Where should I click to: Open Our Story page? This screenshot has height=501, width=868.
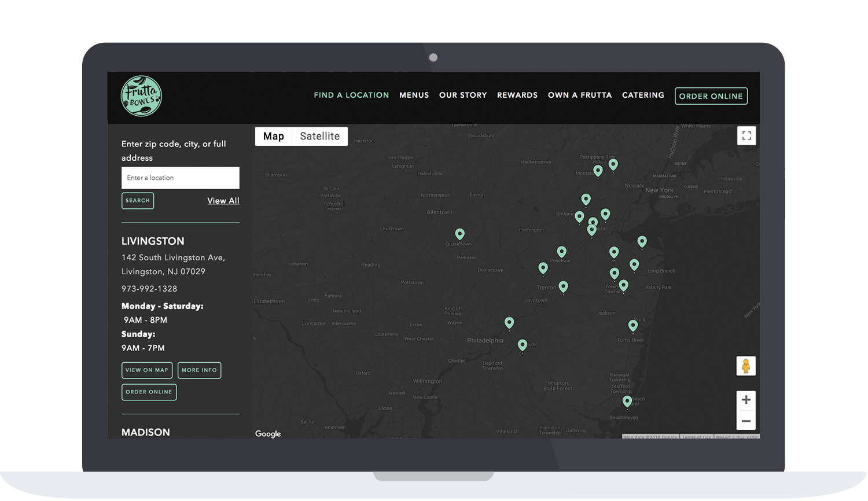[x=463, y=95]
